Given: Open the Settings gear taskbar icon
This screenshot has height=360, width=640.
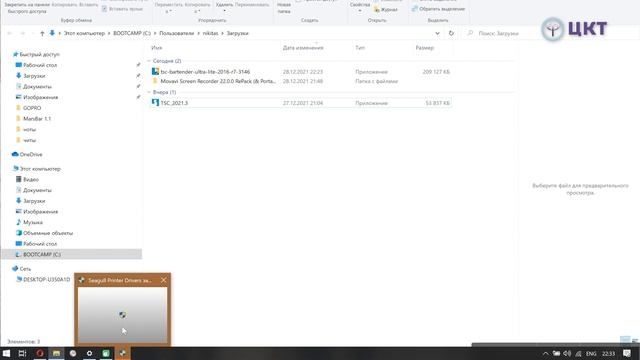Looking at the screenshot, I should point(89,353).
